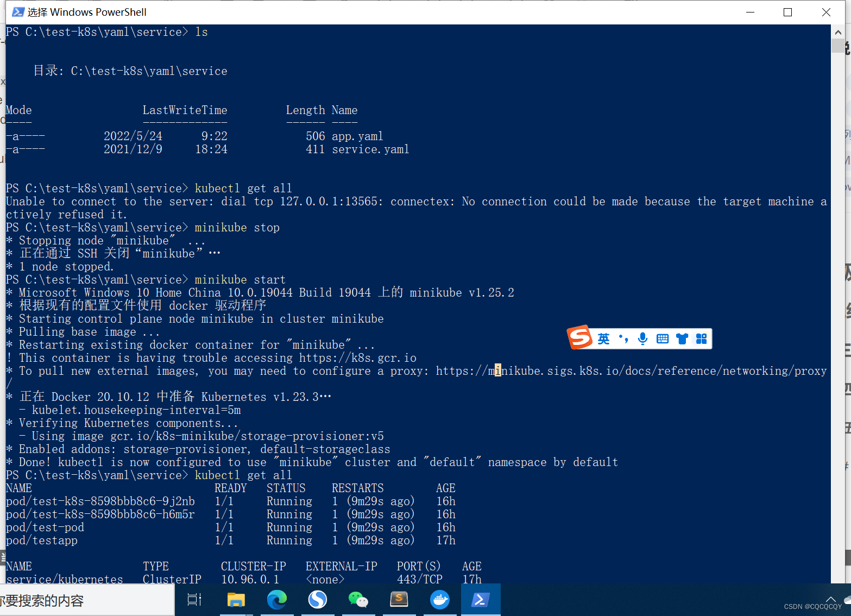This screenshot has height=616, width=851.
Task: Open File Explorer from the taskbar
Action: click(236, 600)
